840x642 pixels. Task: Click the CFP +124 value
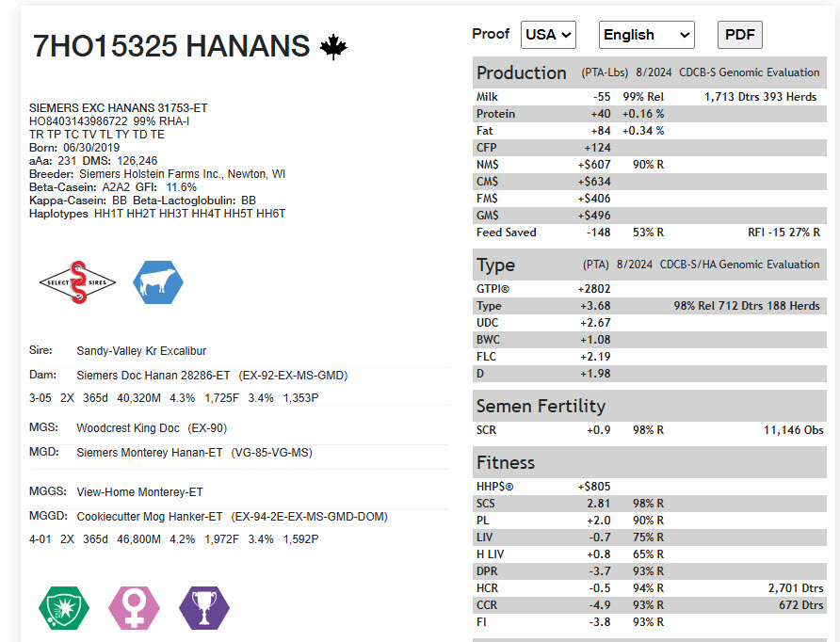pos(597,148)
